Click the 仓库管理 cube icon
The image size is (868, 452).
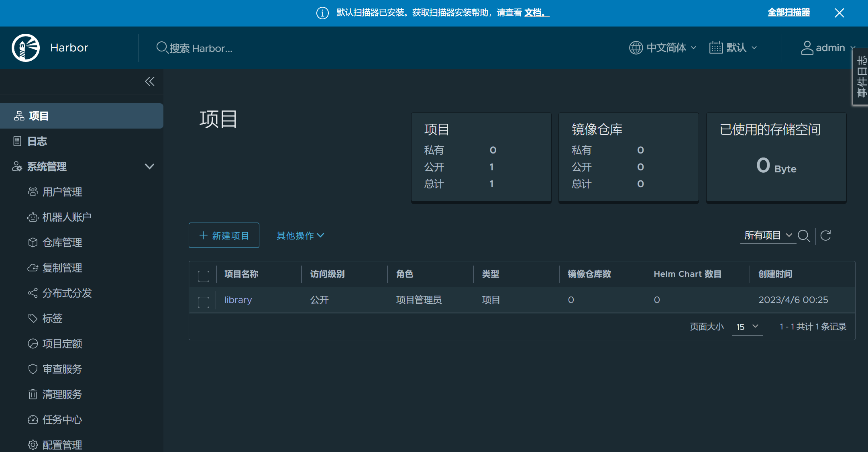click(33, 242)
